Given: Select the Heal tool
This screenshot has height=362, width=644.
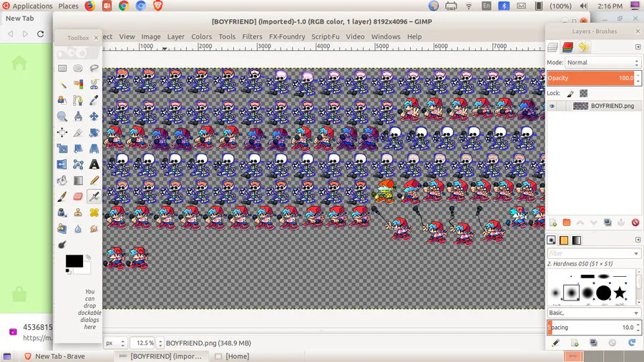Looking at the screenshot, I should click(x=94, y=212).
